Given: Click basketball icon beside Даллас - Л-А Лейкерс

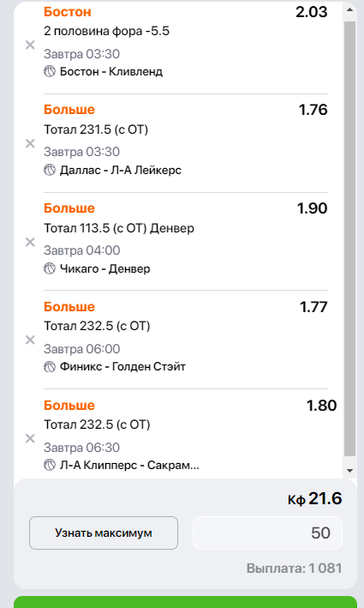Looking at the screenshot, I should tap(50, 170).
